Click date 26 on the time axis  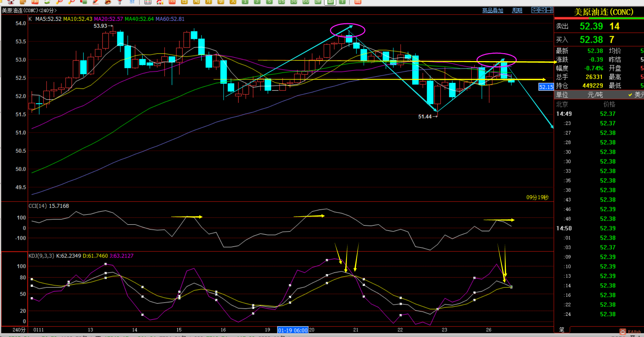tap(489, 330)
